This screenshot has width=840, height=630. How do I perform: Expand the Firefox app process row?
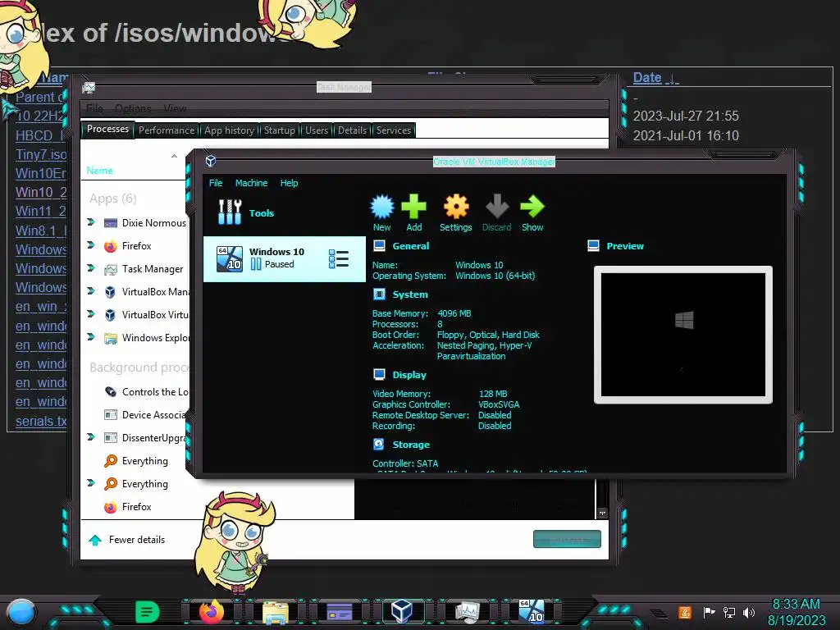90,245
